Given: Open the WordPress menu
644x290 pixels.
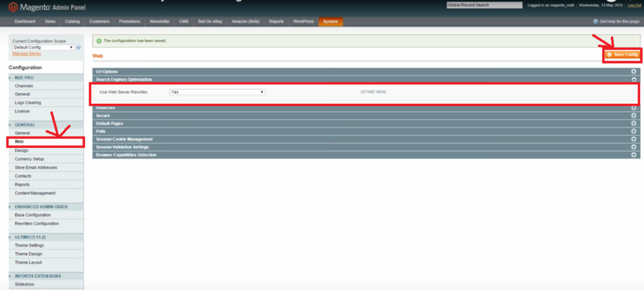Looking at the screenshot, I should pyautogui.click(x=304, y=21).
